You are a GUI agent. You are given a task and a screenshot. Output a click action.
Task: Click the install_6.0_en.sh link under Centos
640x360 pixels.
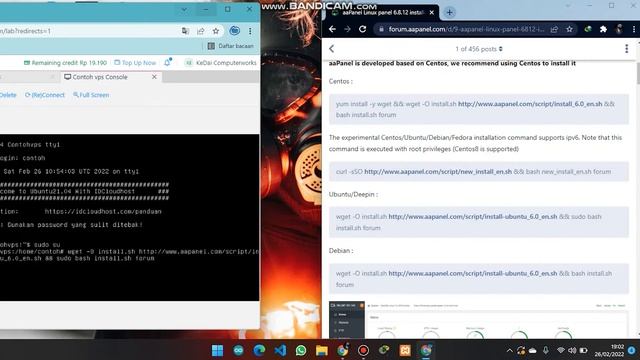530,104
